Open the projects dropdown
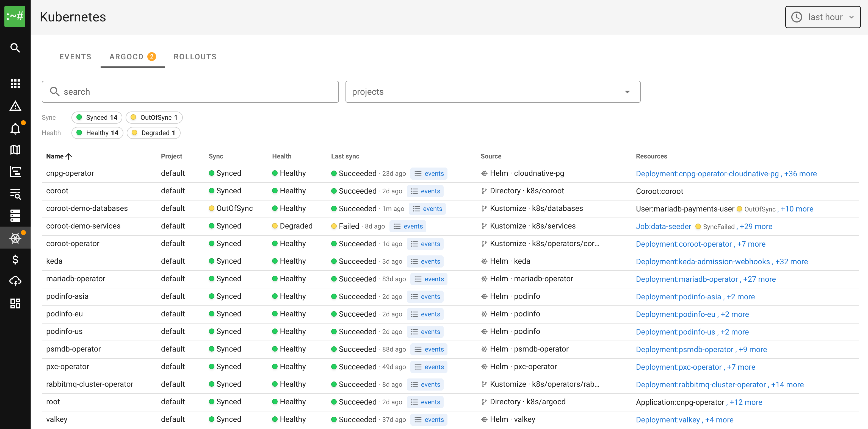 click(493, 91)
